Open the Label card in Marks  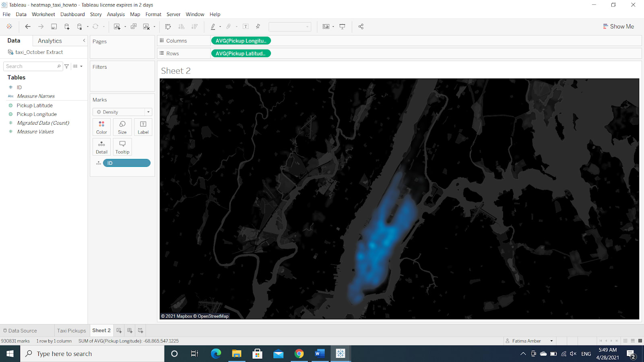(x=143, y=127)
